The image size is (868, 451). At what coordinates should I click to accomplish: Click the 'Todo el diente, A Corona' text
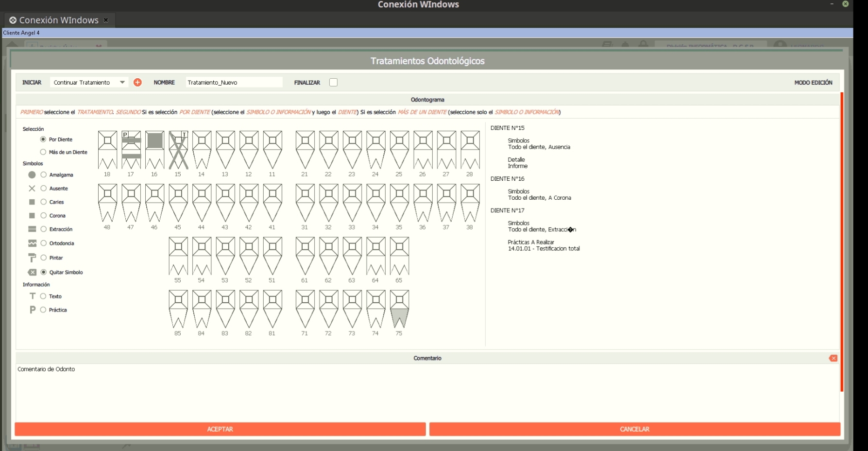coord(540,198)
